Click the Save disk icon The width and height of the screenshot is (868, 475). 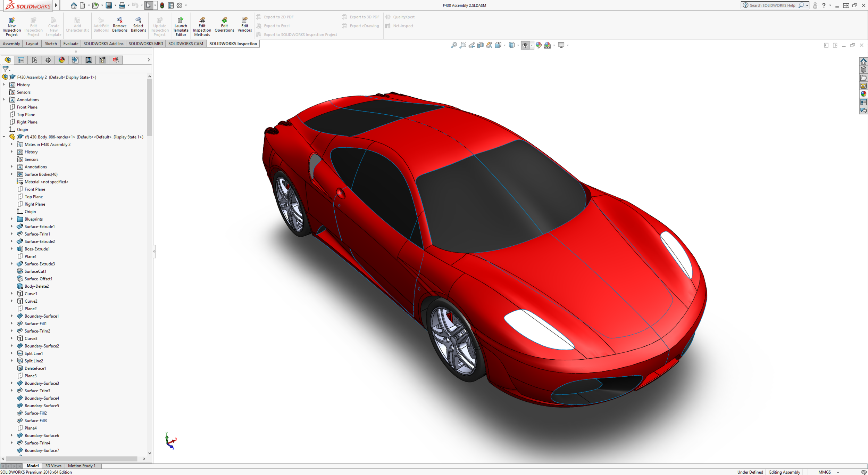point(109,5)
